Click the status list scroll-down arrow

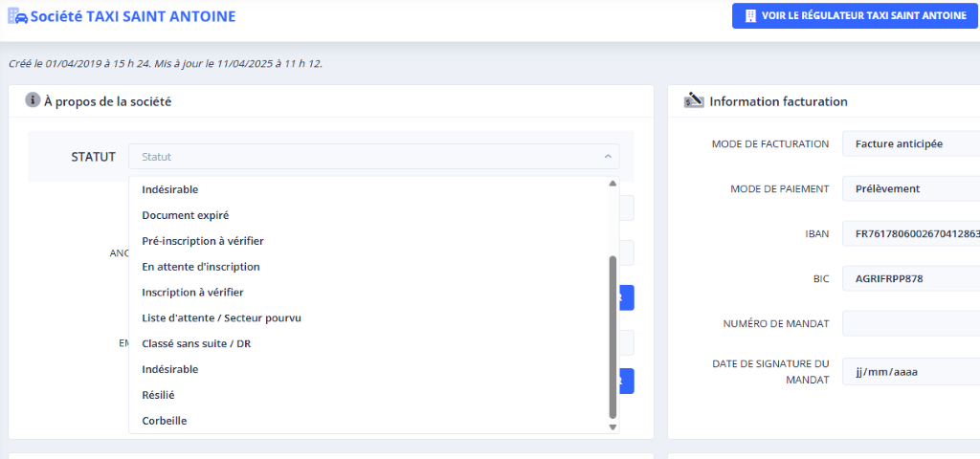[612, 427]
